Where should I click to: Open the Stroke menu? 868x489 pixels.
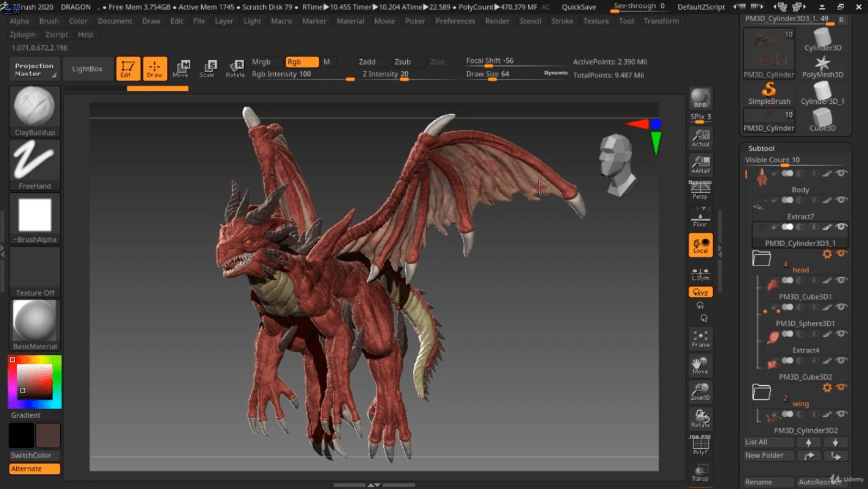[x=562, y=21]
